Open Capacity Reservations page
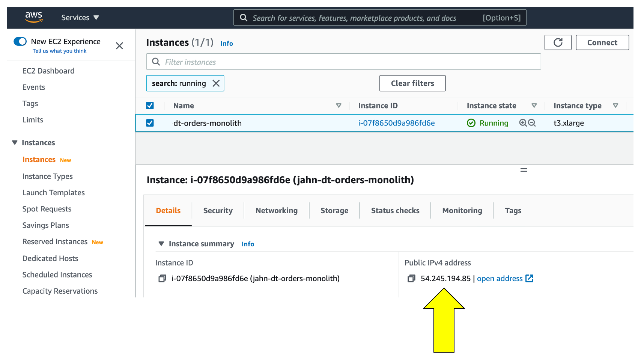This screenshot has width=644, height=362. tap(60, 291)
